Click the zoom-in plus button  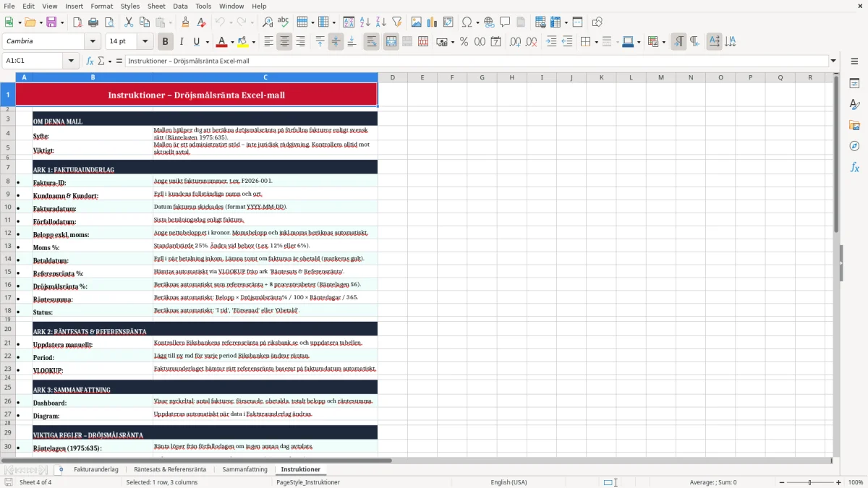[x=839, y=482]
